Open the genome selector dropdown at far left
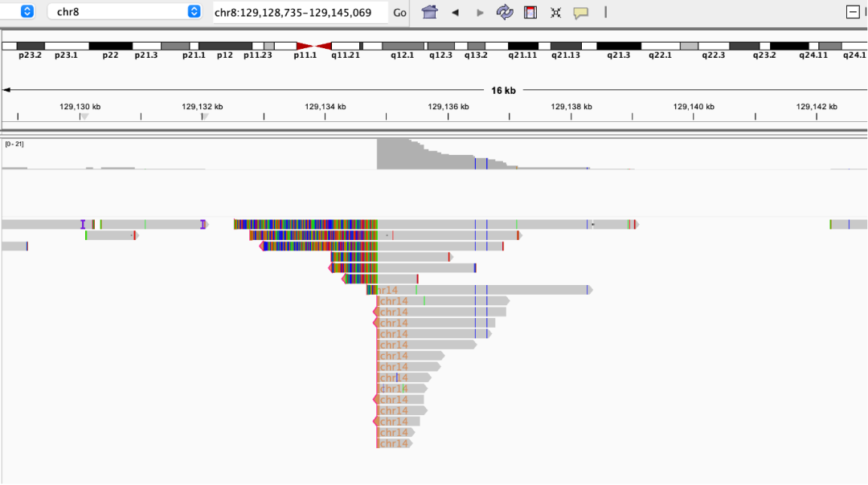Screen dimensions: 868x485 [27, 12]
